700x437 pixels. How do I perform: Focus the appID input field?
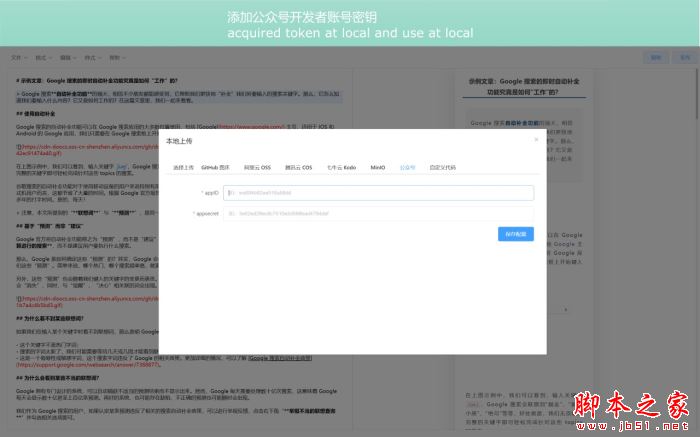click(x=379, y=193)
